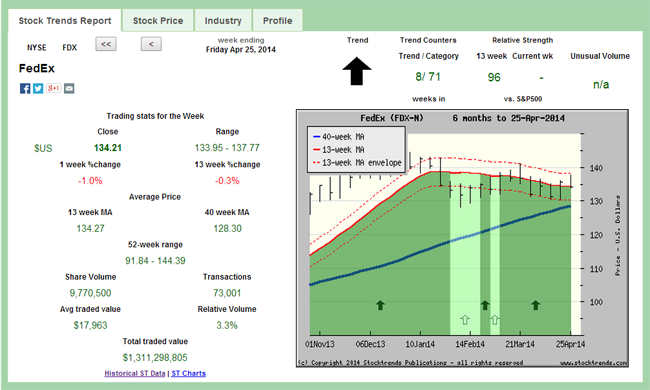This screenshot has height=390, width=650.
Task: Email report with envelope icon
Action: [x=69, y=88]
